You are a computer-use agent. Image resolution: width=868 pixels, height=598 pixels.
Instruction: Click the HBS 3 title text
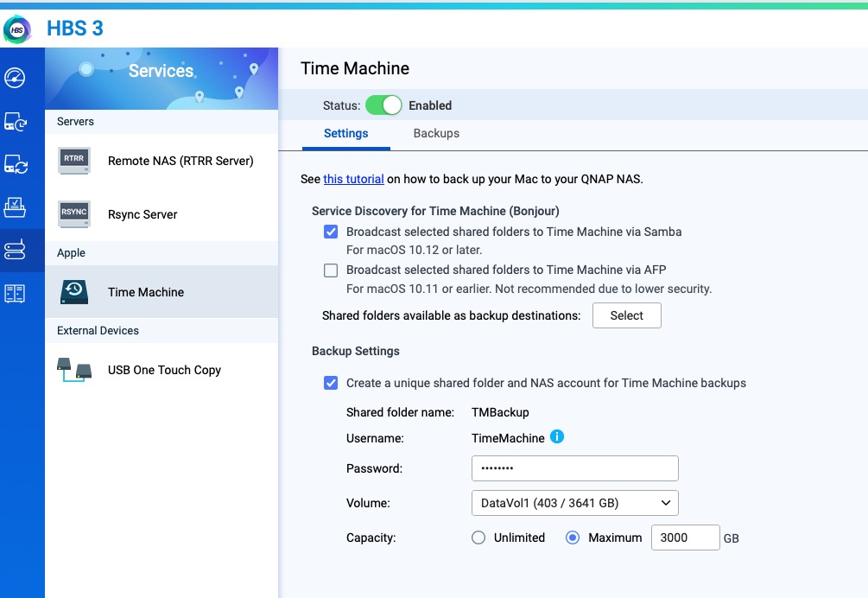(x=75, y=29)
